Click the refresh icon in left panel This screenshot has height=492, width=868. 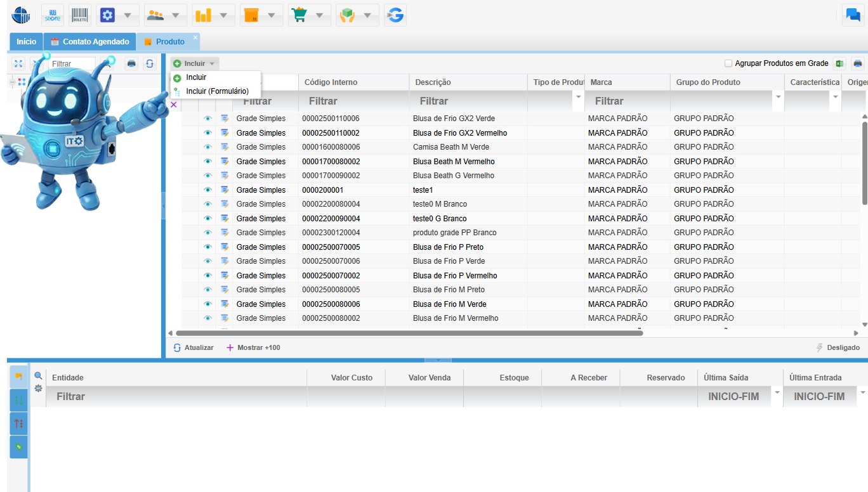click(x=149, y=63)
